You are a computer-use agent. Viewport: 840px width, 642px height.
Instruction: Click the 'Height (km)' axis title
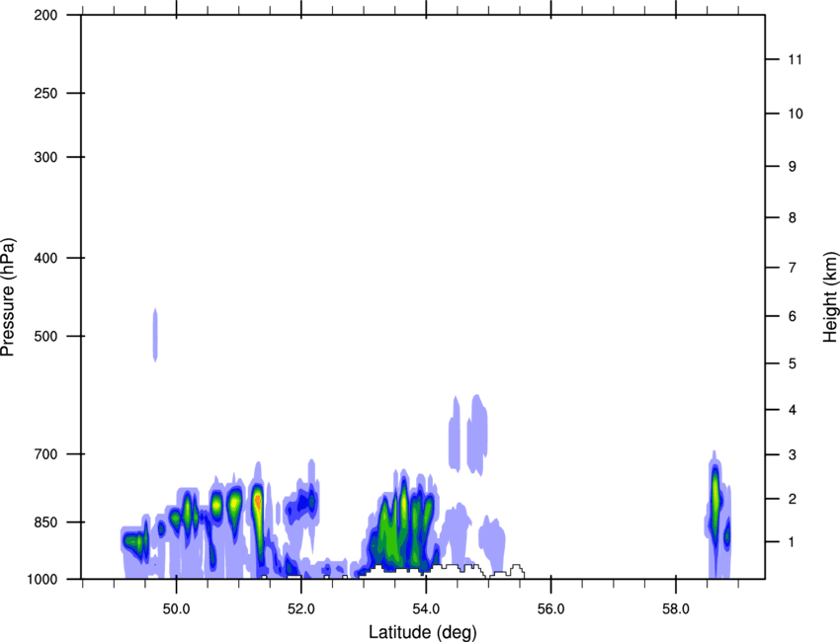[830, 296]
